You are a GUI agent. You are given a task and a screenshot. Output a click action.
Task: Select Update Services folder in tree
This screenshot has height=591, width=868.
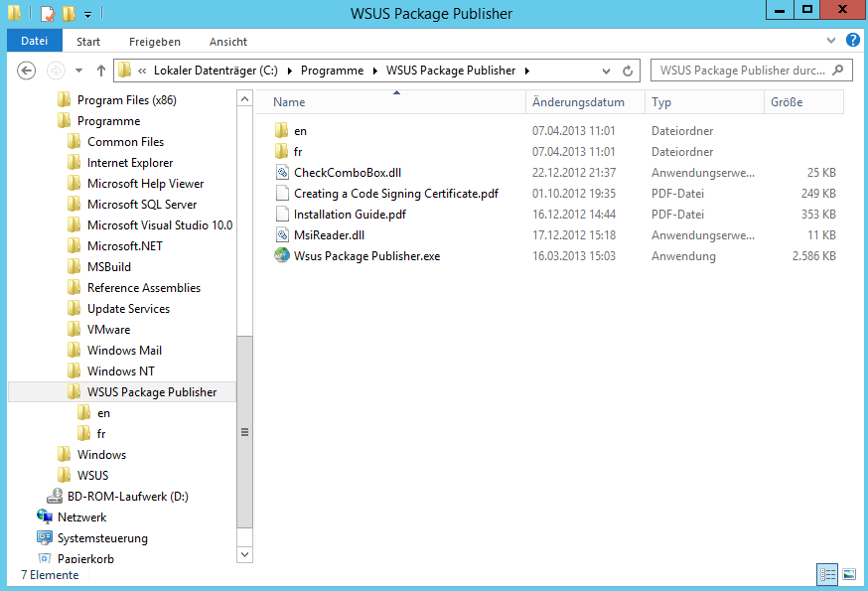pos(128,309)
